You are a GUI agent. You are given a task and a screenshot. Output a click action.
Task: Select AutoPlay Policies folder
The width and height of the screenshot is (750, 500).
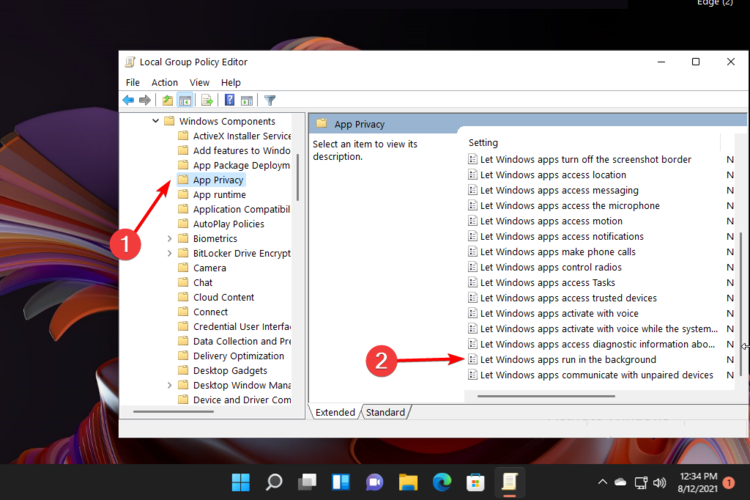point(229,224)
